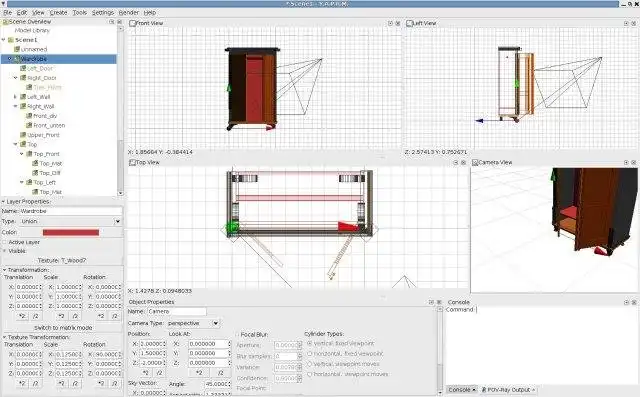
Task: Enable the Focal Blur checkbox
Action: tap(238, 334)
